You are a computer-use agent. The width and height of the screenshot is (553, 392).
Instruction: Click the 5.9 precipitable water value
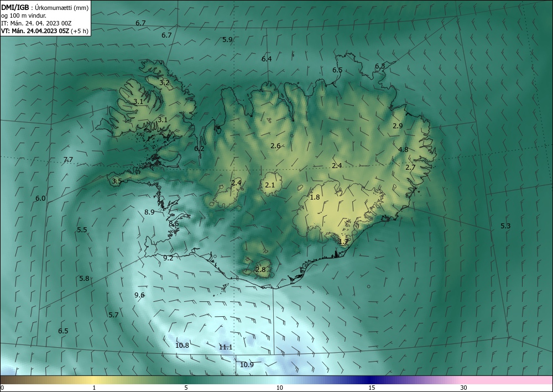pos(227,39)
